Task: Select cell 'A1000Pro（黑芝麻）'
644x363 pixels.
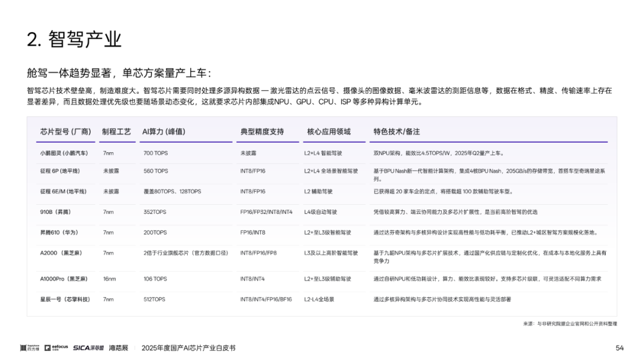Action: click(64, 279)
